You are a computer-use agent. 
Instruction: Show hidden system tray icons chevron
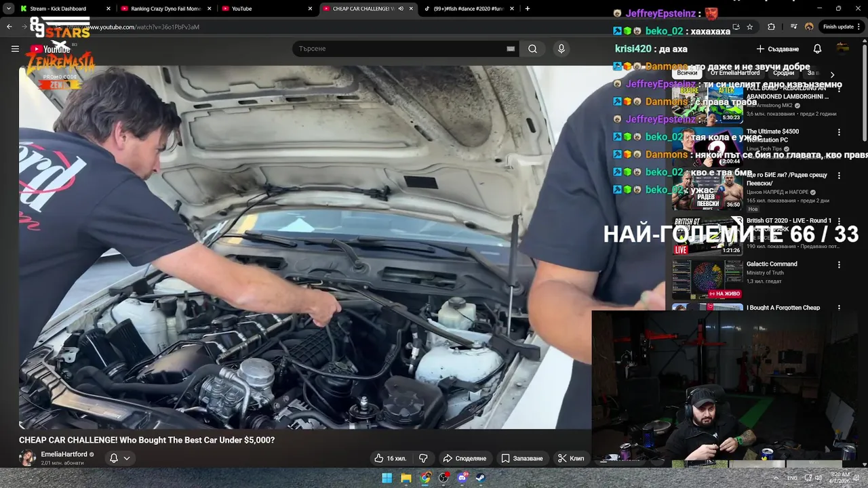click(776, 478)
